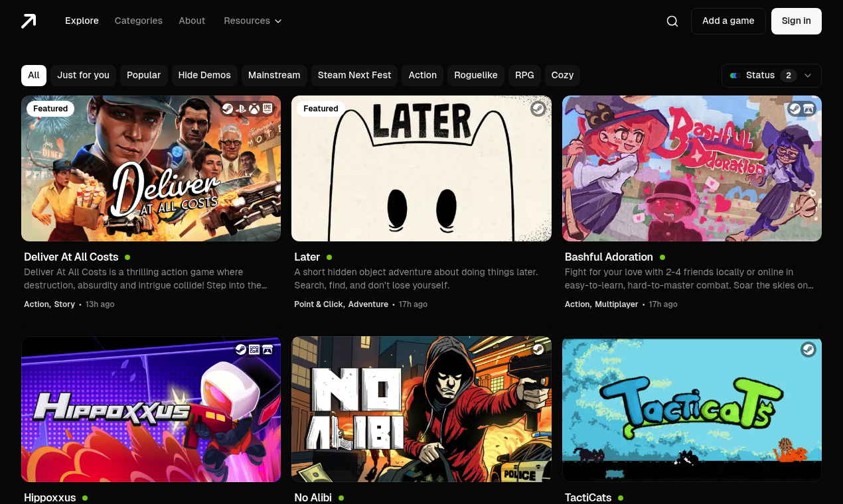
Task: Filter by the Cozy chip
Action: click(562, 76)
